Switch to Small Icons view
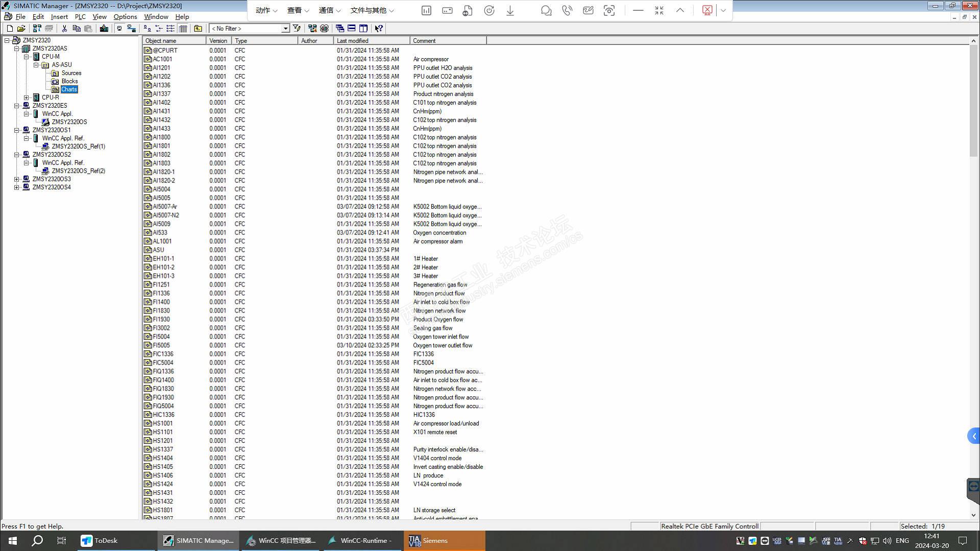Image resolution: width=980 pixels, height=551 pixels. [159, 29]
